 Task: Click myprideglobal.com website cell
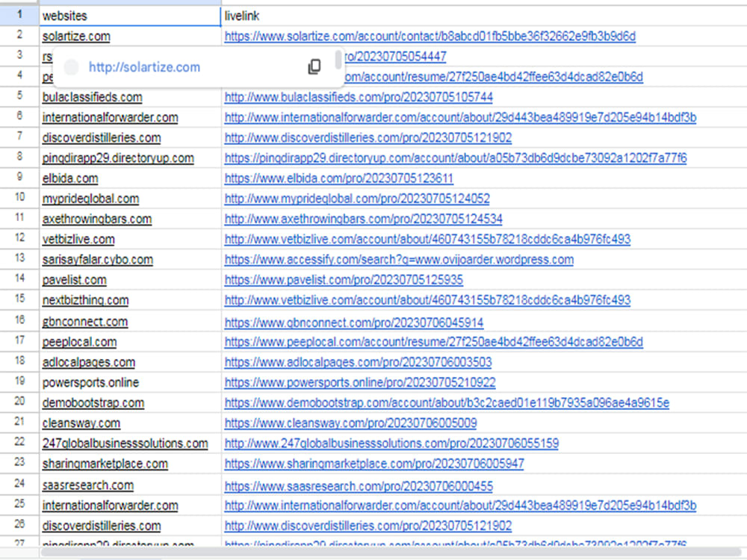point(90,199)
